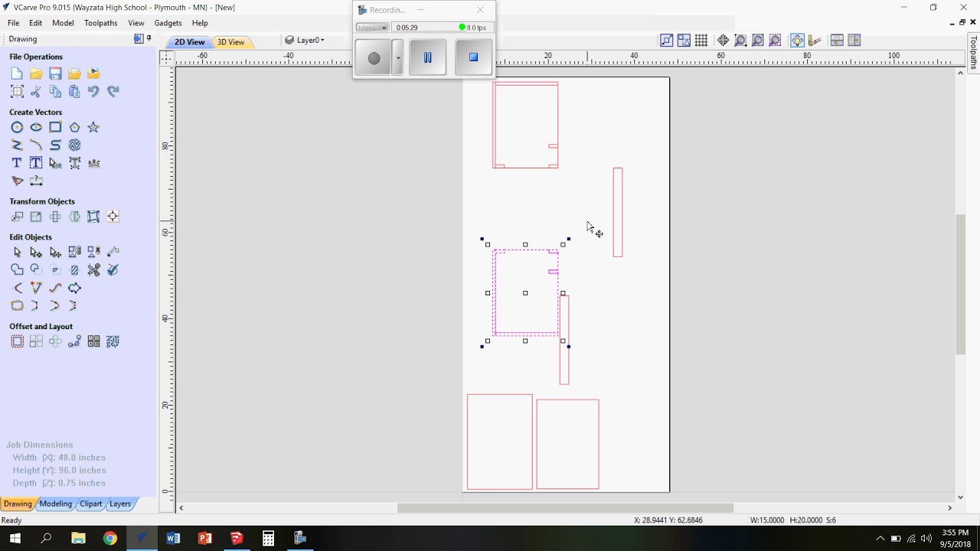Open the record button dropdown arrow
980x551 pixels.
click(398, 57)
